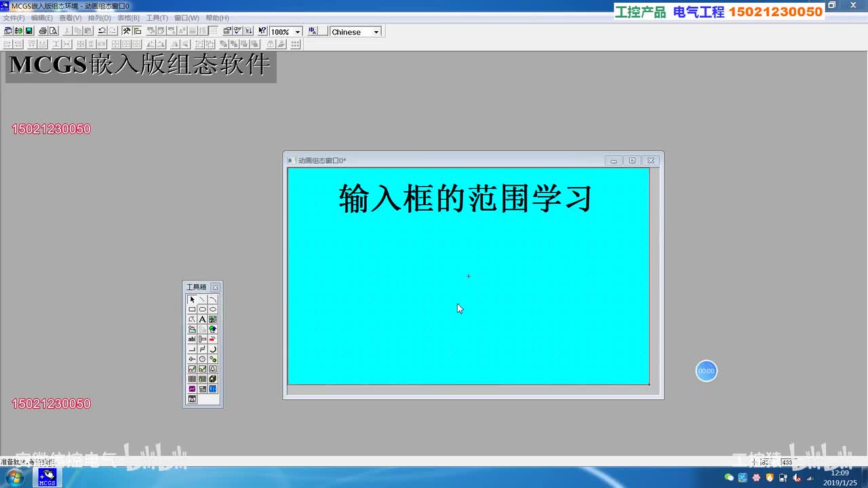This screenshot has width=868, height=488.
Task: Click the MCGS taskbar application button
Action: click(47, 478)
